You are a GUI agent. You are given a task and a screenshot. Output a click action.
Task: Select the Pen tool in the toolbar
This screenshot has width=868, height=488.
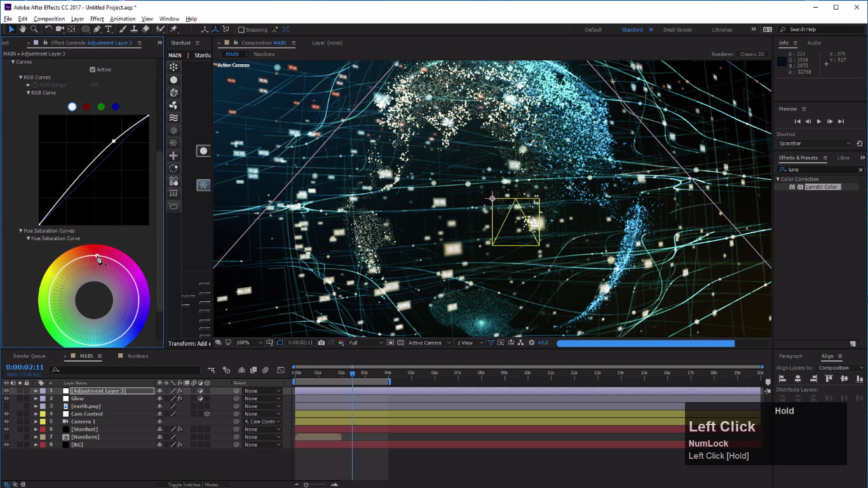pyautogui.click(x=97, y=29)
